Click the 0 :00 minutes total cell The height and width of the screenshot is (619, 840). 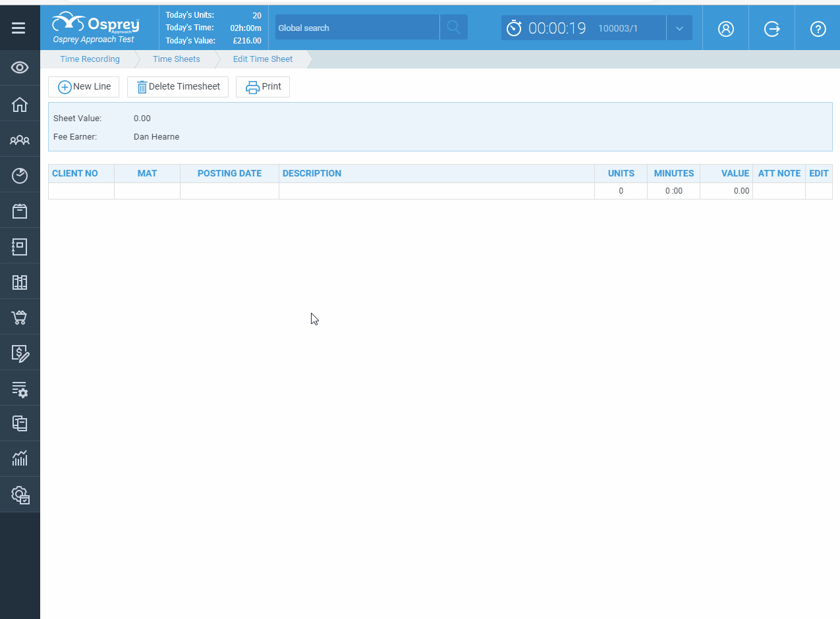pos(674,191)
